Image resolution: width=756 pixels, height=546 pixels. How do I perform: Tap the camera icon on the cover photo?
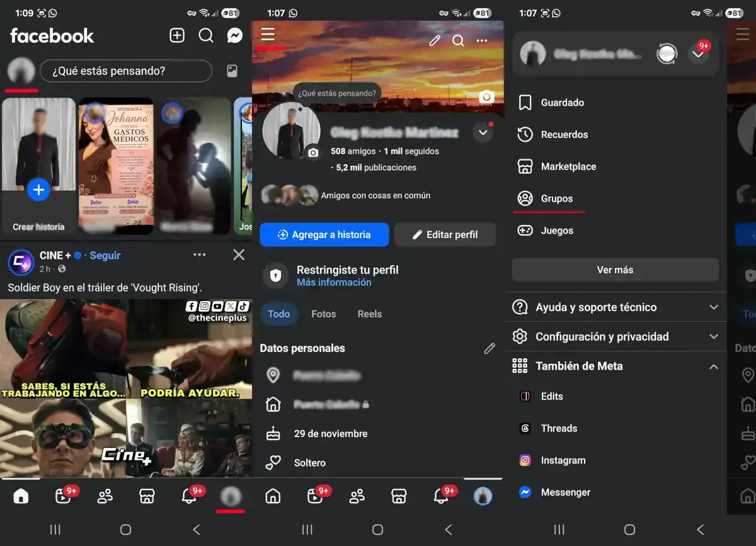(x=486, y=97)
